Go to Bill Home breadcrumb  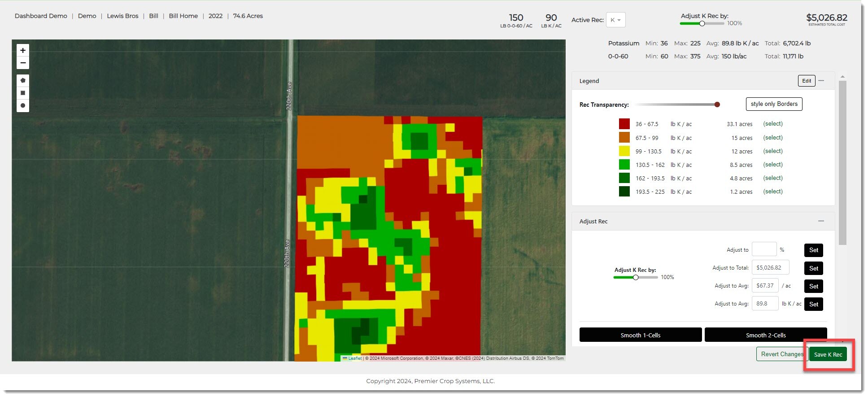pos(183,16)
